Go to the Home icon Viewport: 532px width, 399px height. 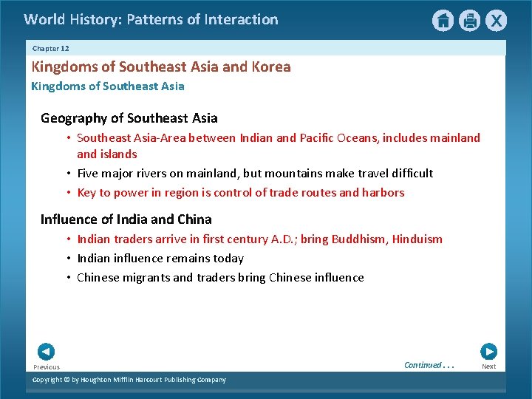[443, 21]
